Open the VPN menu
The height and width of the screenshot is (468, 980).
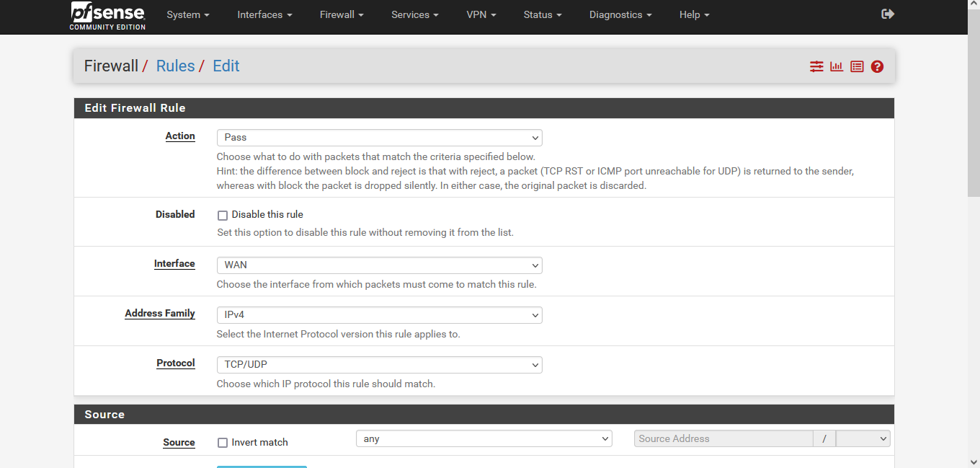click(481, 14)
